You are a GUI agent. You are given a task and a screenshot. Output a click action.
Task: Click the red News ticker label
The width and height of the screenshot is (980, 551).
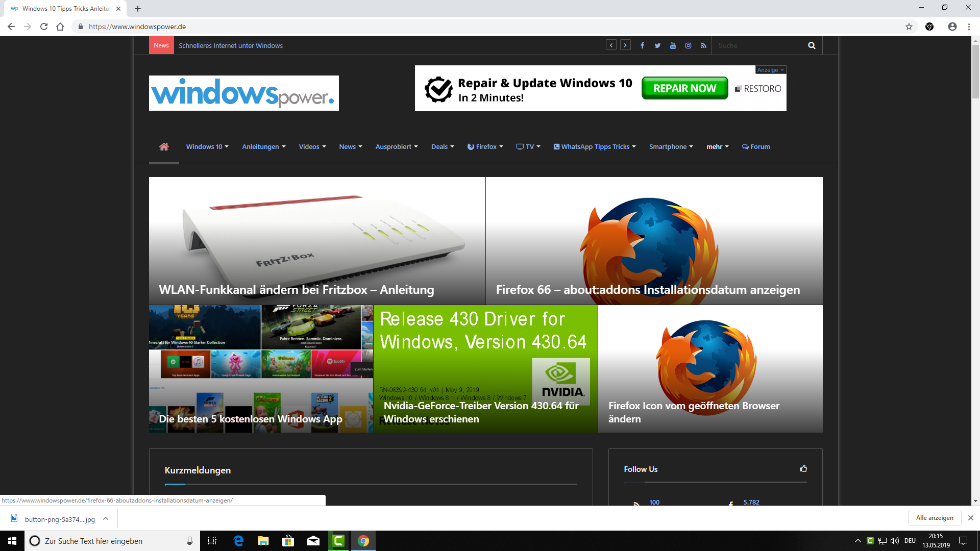pyautogui.click(x=161, y=45)
